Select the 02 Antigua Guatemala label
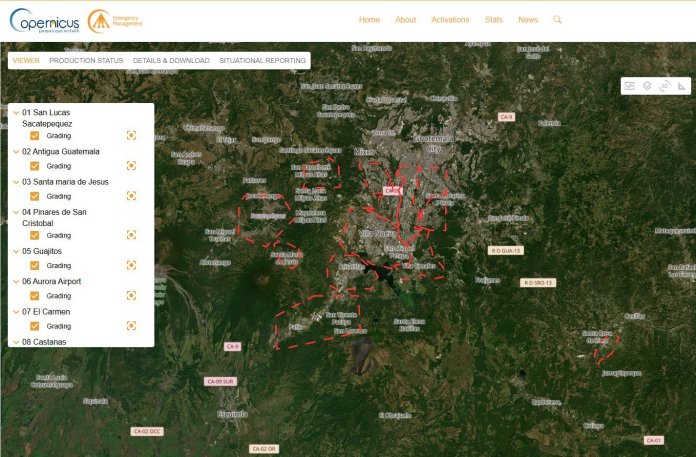696x457 pixels. coord(61,152)
